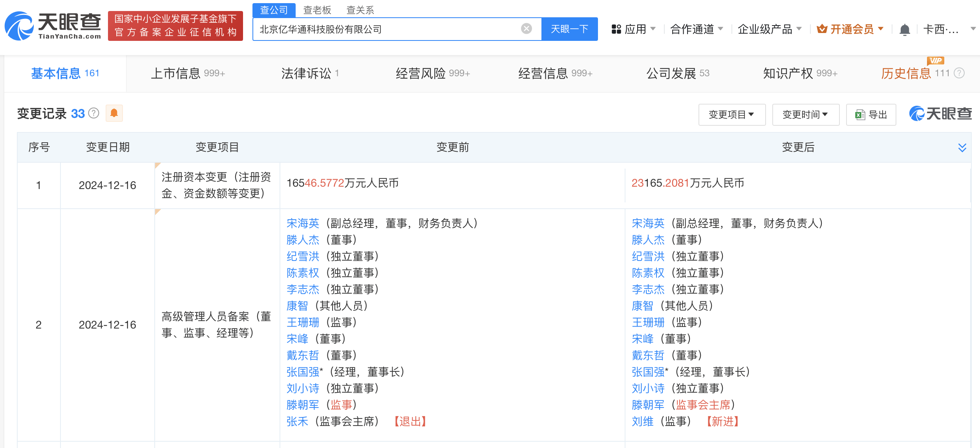Switch to 经营信息 tab
This screenshot has height=448, width=980.
(555, 73)
